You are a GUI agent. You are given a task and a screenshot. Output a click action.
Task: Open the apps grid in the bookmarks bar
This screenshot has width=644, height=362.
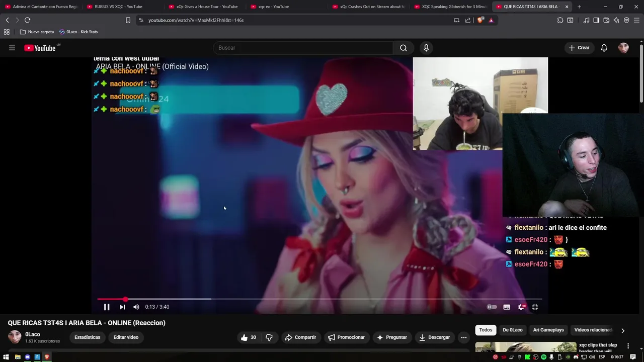pos(7,32)
